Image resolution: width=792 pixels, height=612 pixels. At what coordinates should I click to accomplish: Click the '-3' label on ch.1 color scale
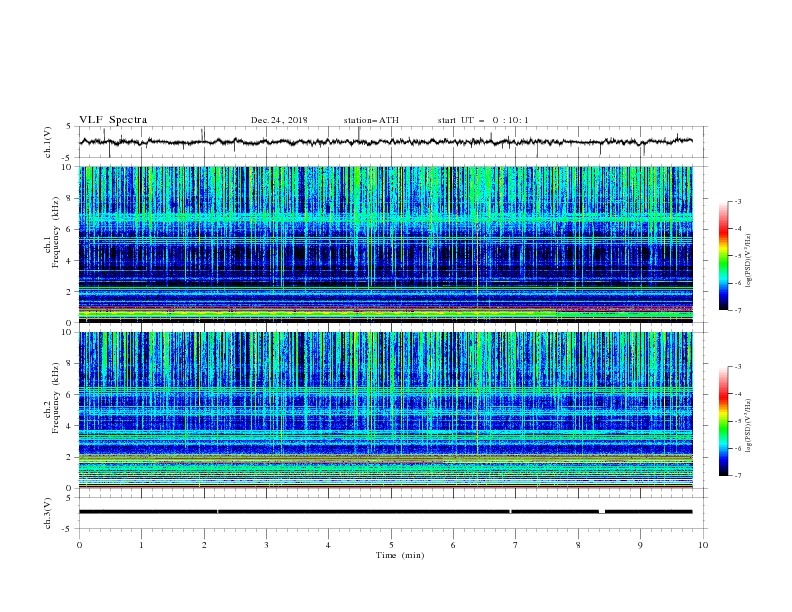point(738,201)
